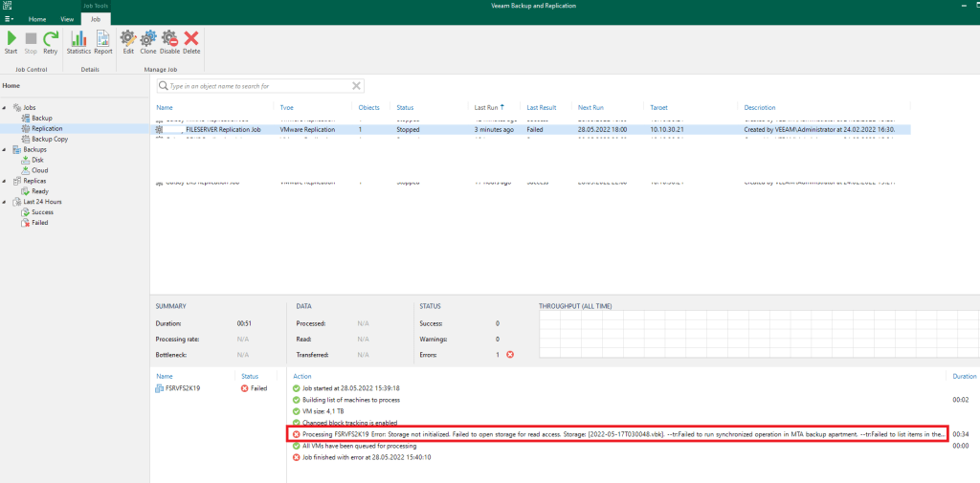
Task: Click the Retry job icon
Action: coord(50,42)
